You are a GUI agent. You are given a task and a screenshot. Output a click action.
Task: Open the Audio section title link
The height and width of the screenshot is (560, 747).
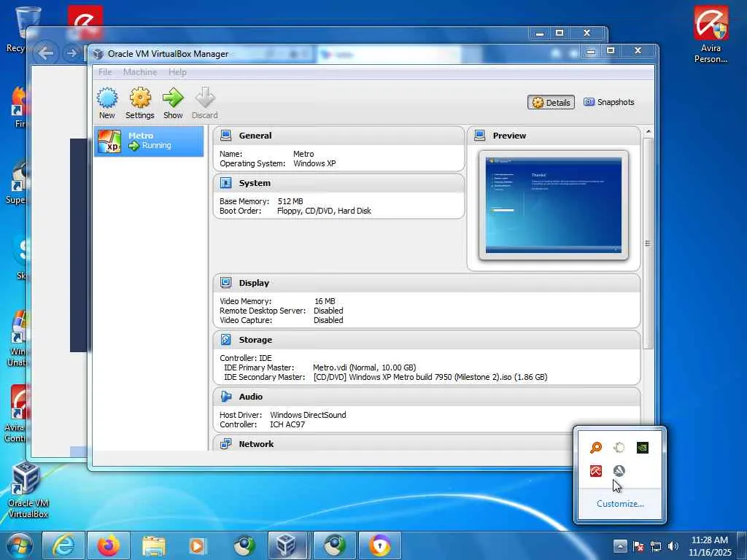pyautogui.click(x=251, y=397)
